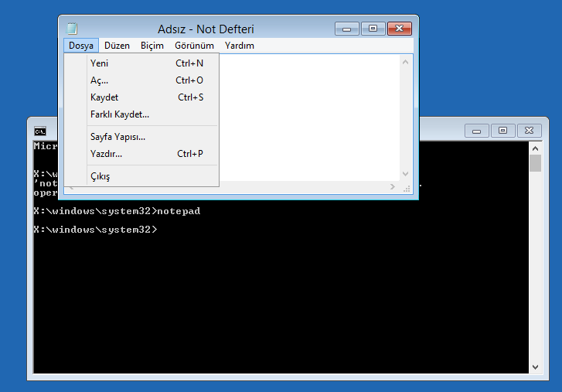Screen dimensions: 562x392
Task: Select the Aç... menu entry
Action: point(141,80)
